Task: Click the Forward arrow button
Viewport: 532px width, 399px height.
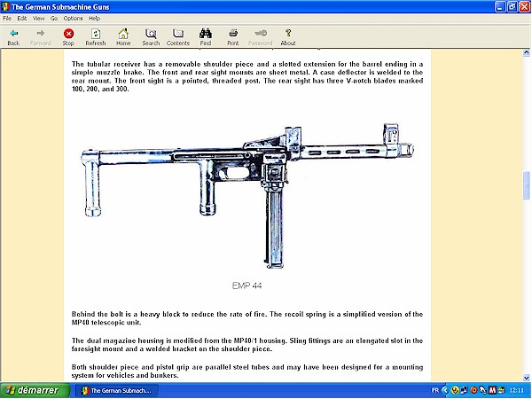Action: point(41,36)
